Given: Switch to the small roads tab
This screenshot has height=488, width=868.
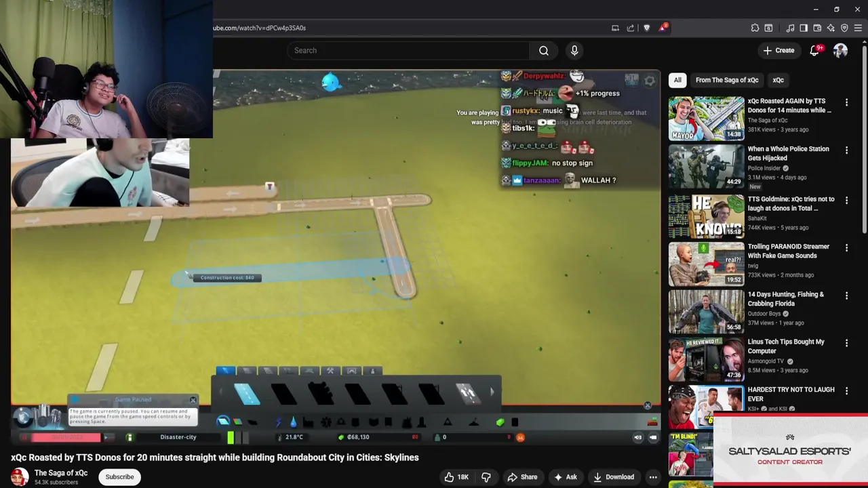Looking at the screenshot, I should click(x=226, y=371).
